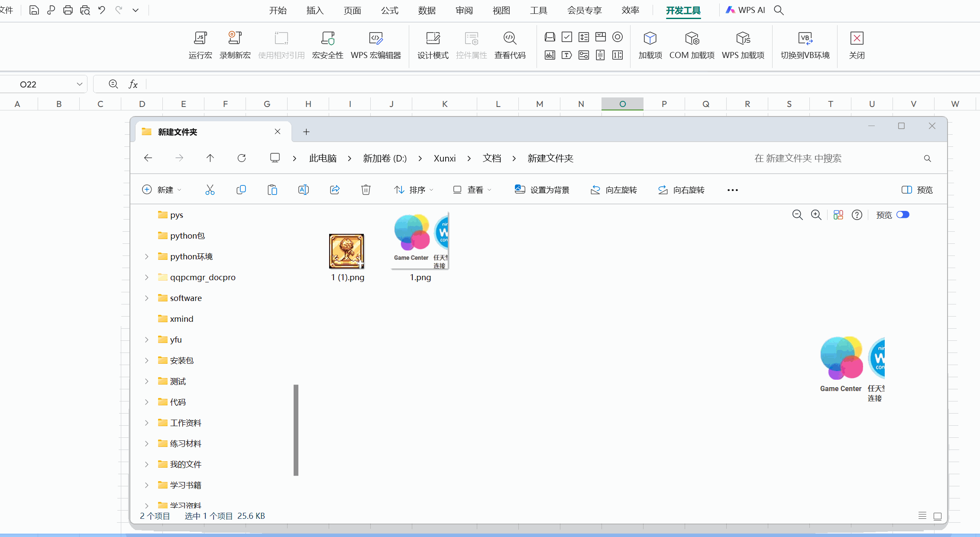This screenshot has width=980, height=537.
Task: Open the 新建 dropdown in Explorer
Action: point(162,190)
